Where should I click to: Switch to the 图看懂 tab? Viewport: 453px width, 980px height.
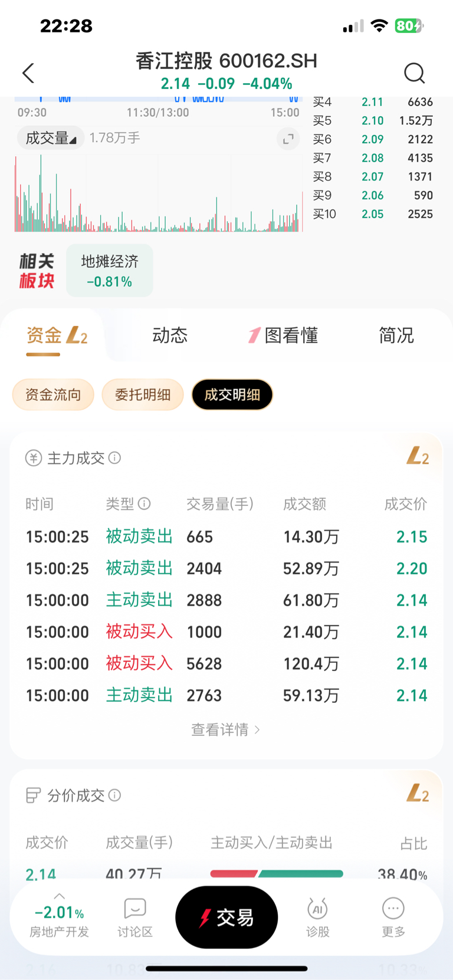point(284,336)
